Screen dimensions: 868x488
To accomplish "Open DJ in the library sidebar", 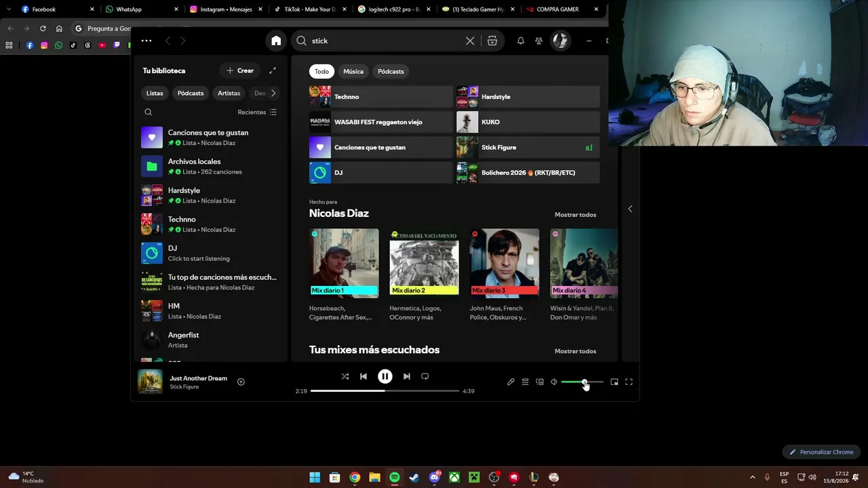I will pyautogui.click(x=210, y=253).
